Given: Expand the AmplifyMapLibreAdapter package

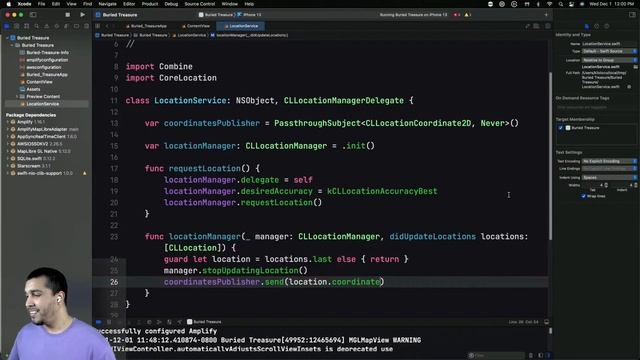Looking at the screenshot, I should [x=7, y=129].
